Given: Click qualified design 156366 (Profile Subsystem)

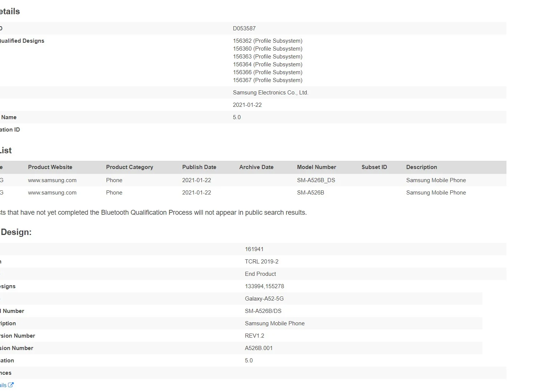Looking at the screenshot, I should pyautogui.click(x=267, y=72).
